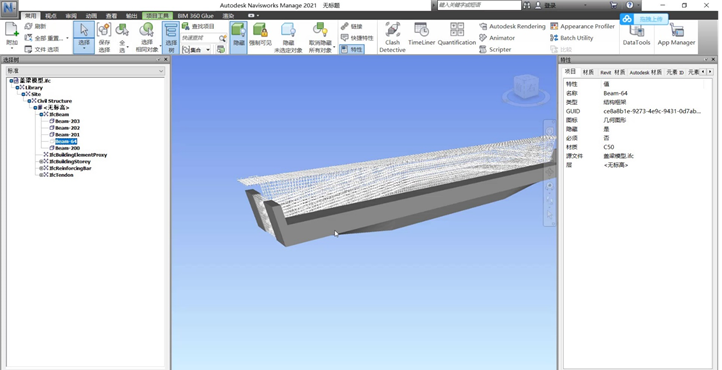This screenshot has width=722, height=370.
Task: Expand the IfcReinforcingBar tree node
Action: click(41, 168)
